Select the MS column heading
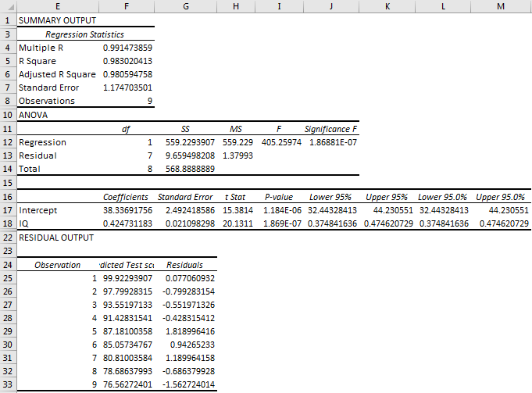 point(236,129)
